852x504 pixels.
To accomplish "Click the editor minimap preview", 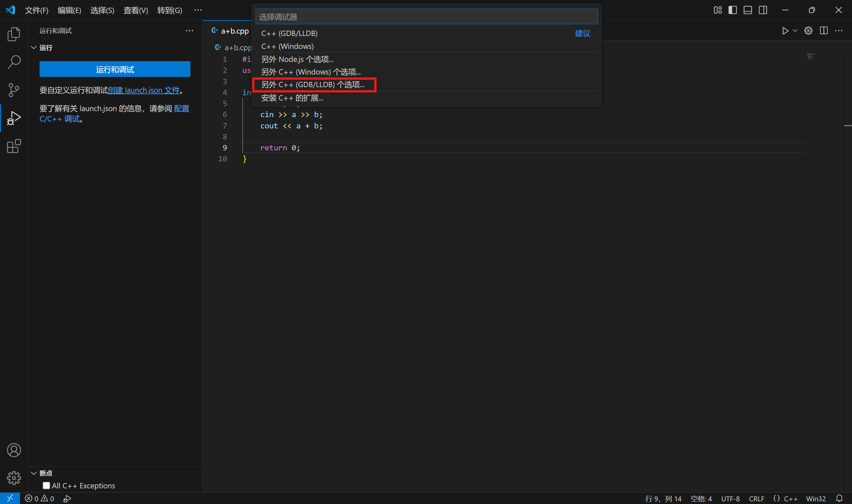I will click(810, 56).
